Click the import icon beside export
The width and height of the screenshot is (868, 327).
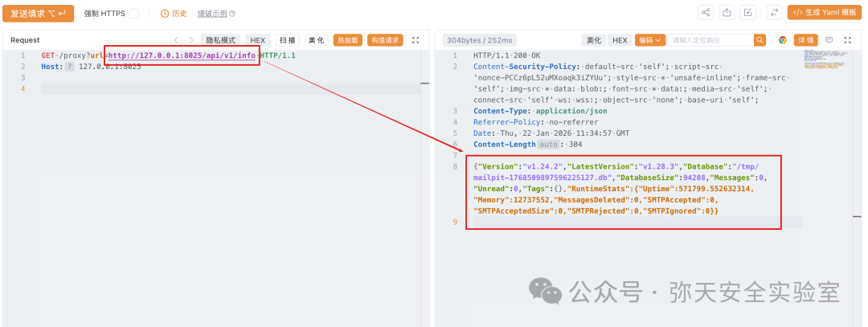pos(748,13)
